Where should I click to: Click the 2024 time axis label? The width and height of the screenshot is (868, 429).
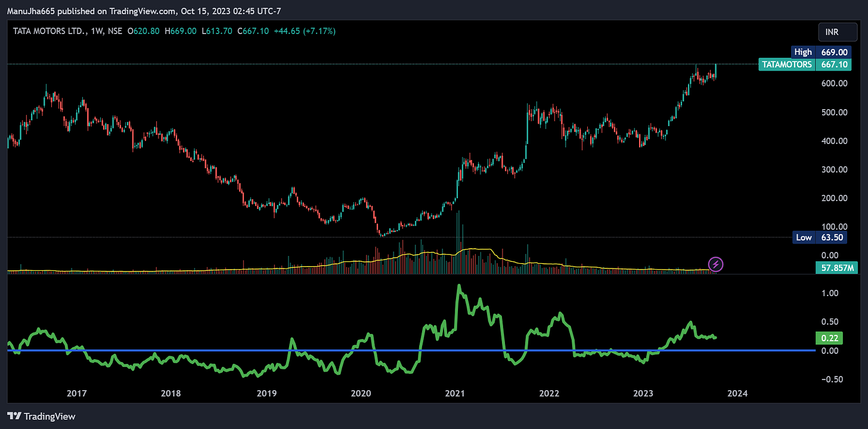click(x=738, y=393)
